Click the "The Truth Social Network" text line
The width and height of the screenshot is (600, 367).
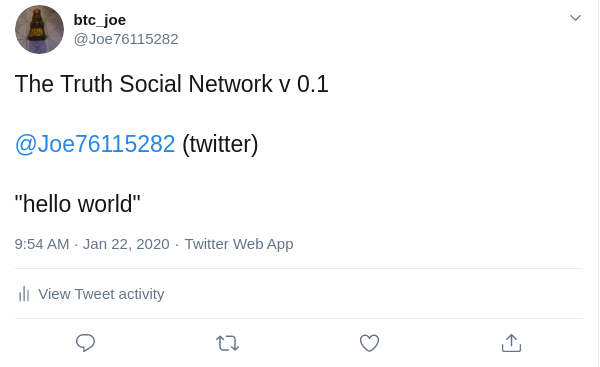pos(143,84)
